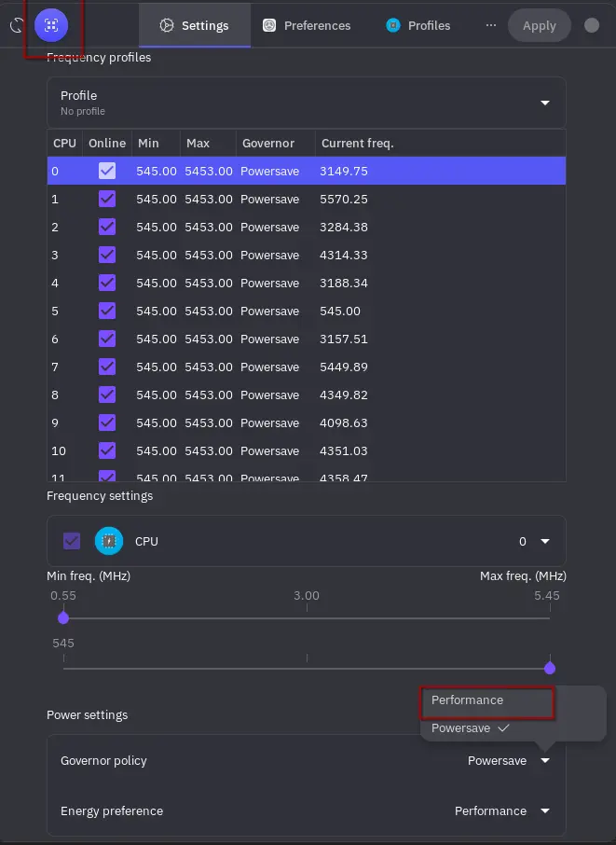Select the row with current freq 4351.03

(307, 451)
